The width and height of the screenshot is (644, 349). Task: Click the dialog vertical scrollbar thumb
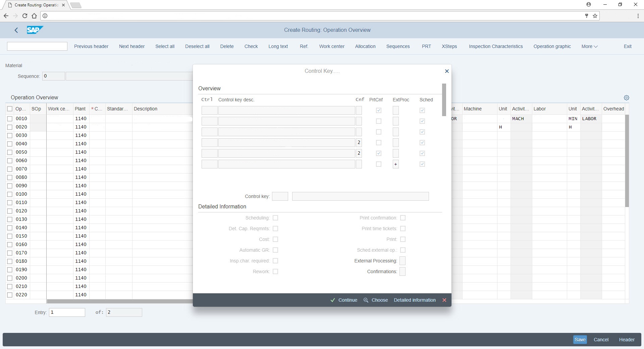point(444,100)
